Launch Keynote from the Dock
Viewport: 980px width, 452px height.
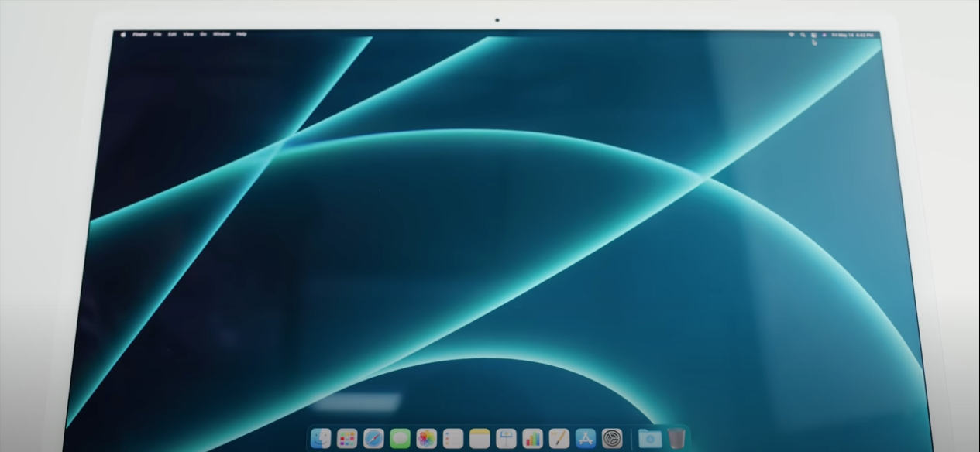pos(506,439)
